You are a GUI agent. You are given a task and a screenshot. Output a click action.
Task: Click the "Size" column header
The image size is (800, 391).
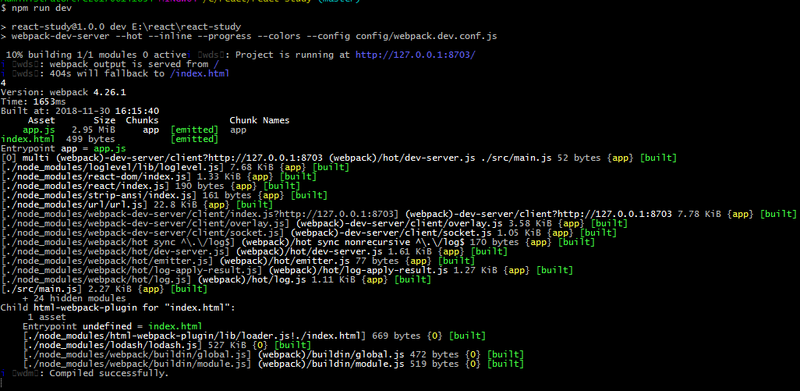coord(104,120)
